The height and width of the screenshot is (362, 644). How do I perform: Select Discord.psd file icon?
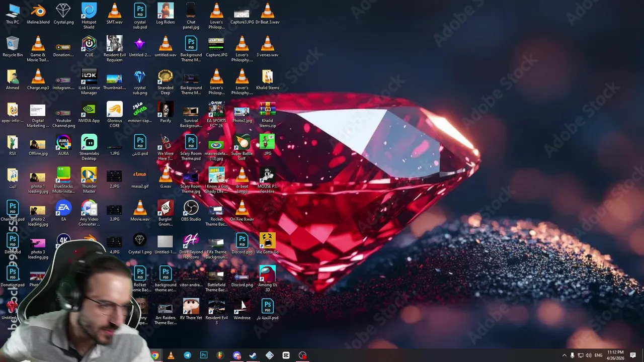pyautogui.click(x=242, y=244)
